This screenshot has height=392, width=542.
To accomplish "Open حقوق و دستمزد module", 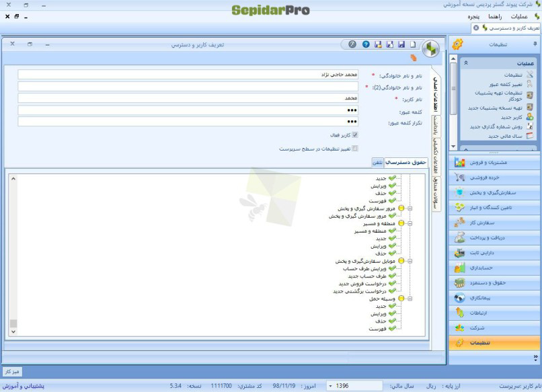I will pos(494,282).
